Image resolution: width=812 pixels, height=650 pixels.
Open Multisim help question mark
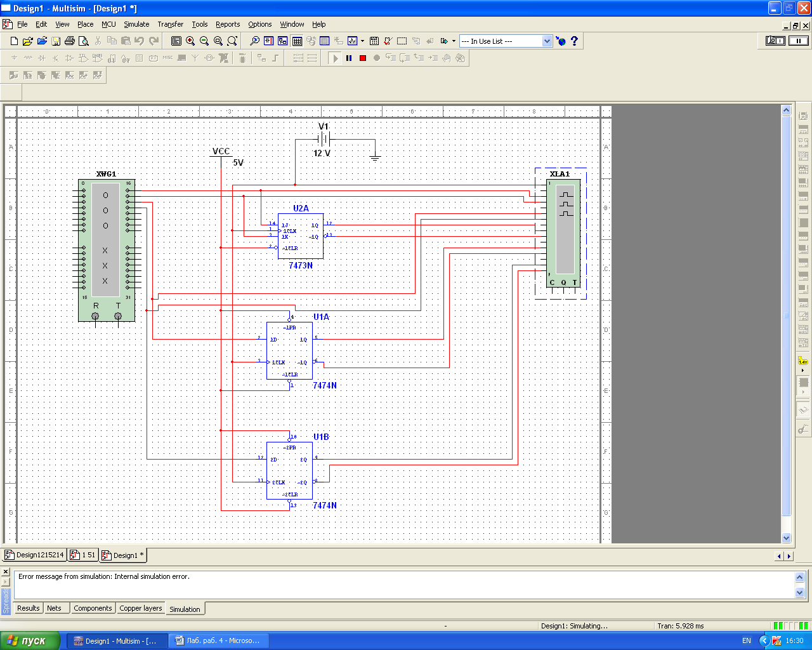tap(575, 41)
